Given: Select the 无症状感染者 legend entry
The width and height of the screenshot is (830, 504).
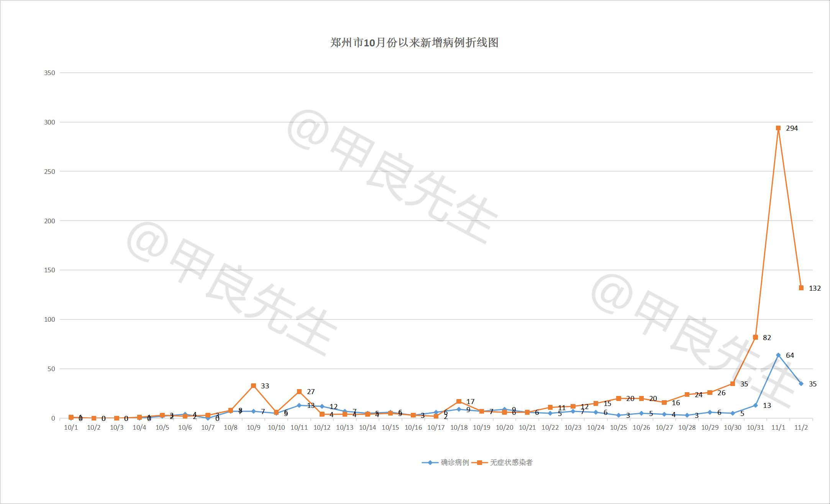Looking at the screenshot, I should tap(502, 462).
